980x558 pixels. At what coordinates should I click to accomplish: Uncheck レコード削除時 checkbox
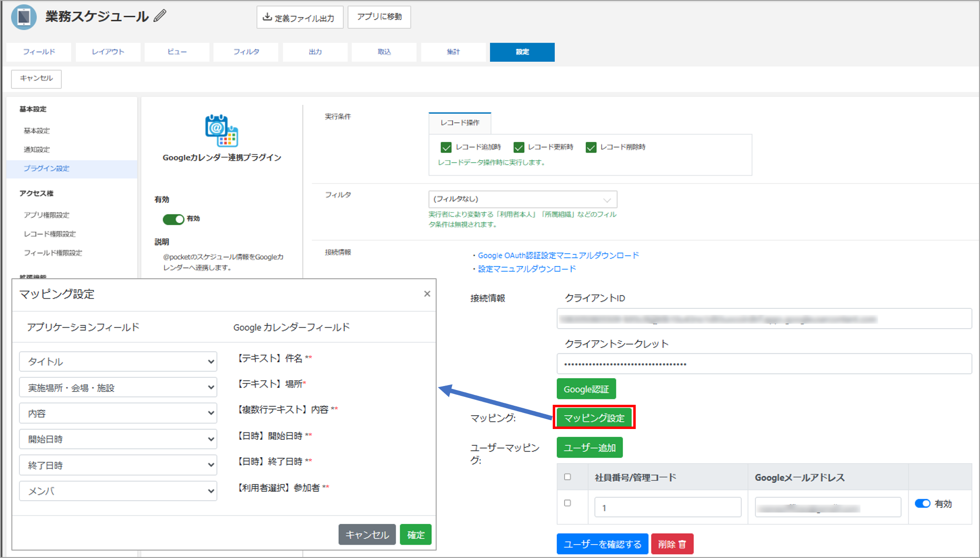point(591,147)
